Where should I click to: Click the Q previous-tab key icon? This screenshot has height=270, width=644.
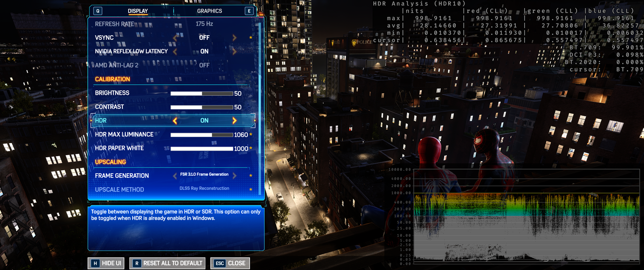pos(97,11)
